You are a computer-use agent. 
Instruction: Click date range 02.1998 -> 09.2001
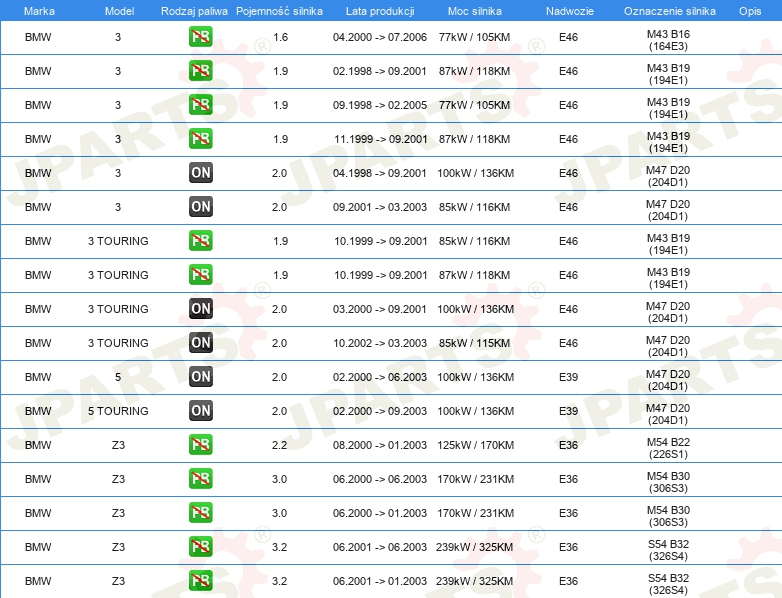(380, 71)
